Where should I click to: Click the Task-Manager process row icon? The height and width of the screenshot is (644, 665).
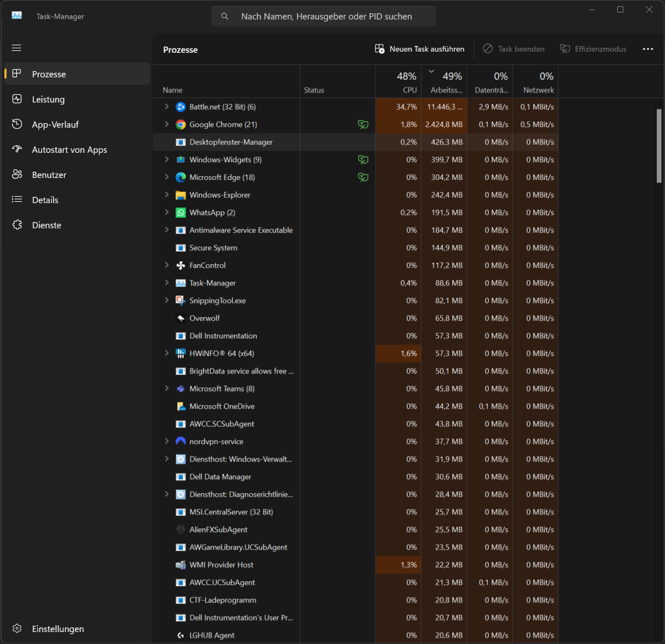[181, 283]
